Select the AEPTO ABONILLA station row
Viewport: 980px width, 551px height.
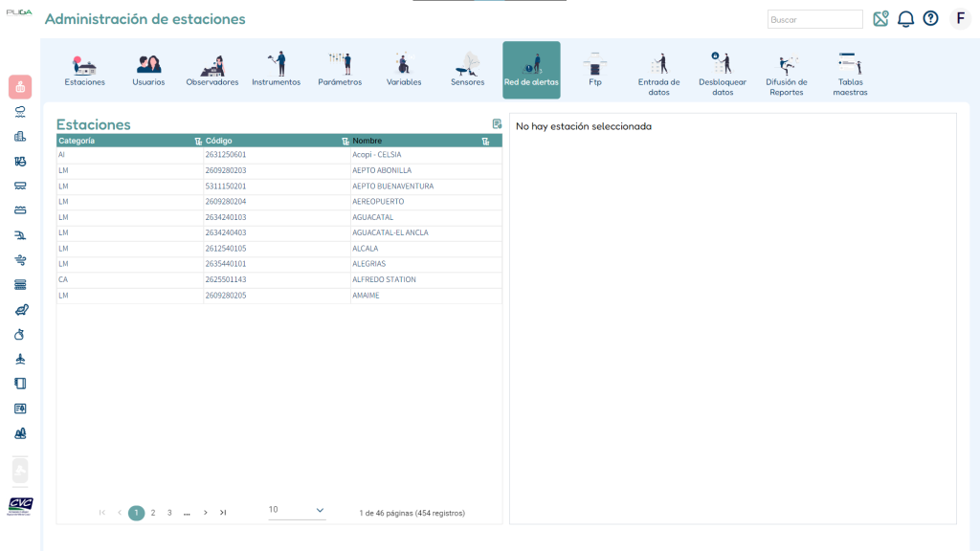click(279, 170)
